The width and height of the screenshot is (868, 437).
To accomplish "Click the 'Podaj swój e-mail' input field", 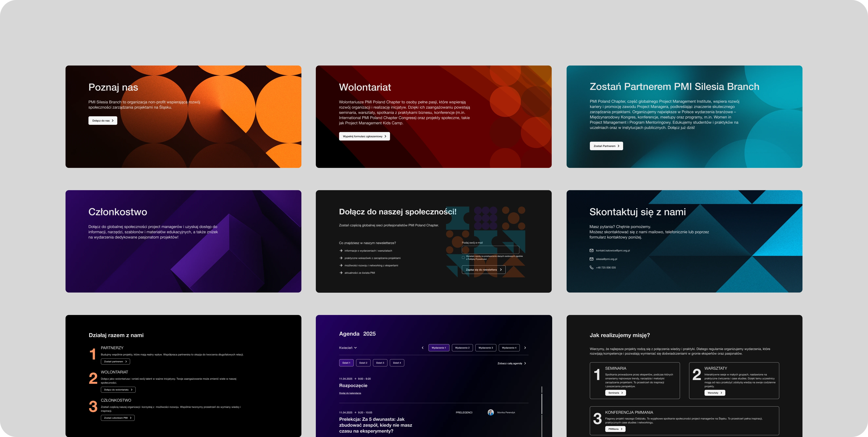I will (x=490, y=250).
